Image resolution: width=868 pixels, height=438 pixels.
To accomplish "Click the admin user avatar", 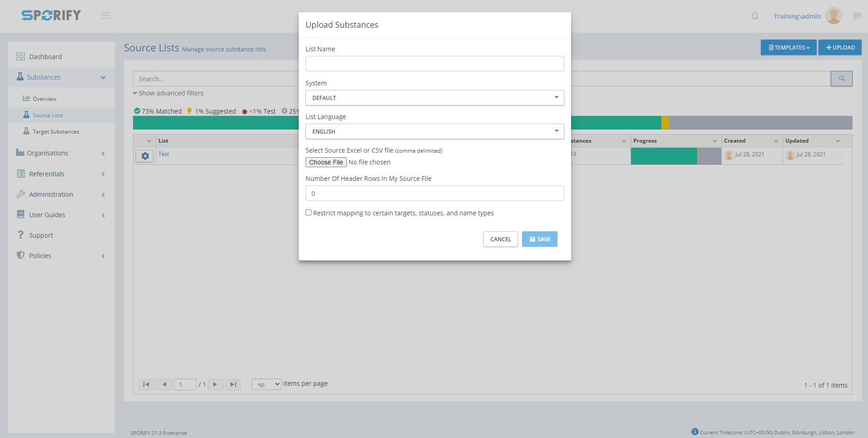I will pyautogui.click(x=833, y=15).
